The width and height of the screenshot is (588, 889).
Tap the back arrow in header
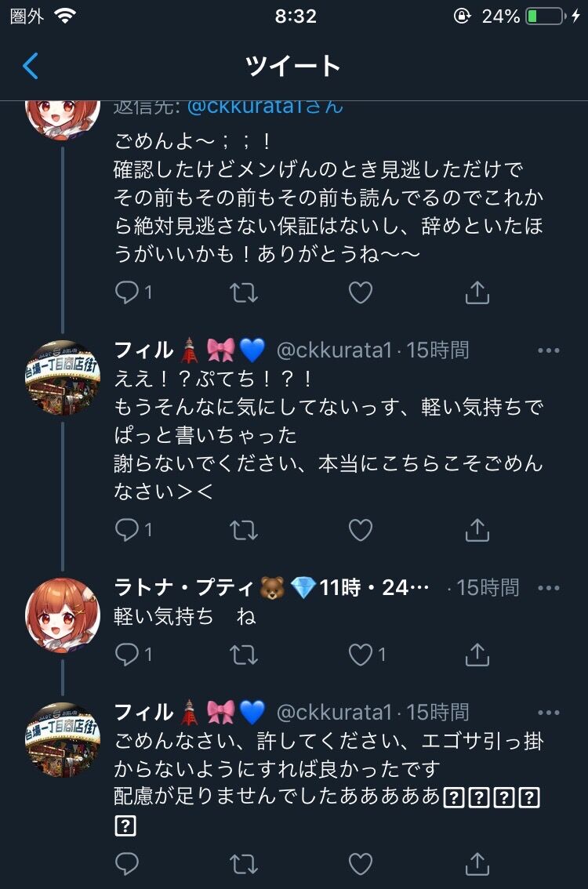click(31, 67)
